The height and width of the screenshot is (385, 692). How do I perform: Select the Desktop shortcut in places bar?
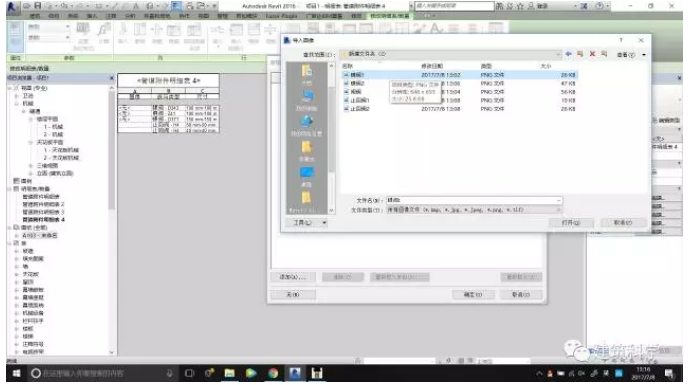click(x=307, y=176)
